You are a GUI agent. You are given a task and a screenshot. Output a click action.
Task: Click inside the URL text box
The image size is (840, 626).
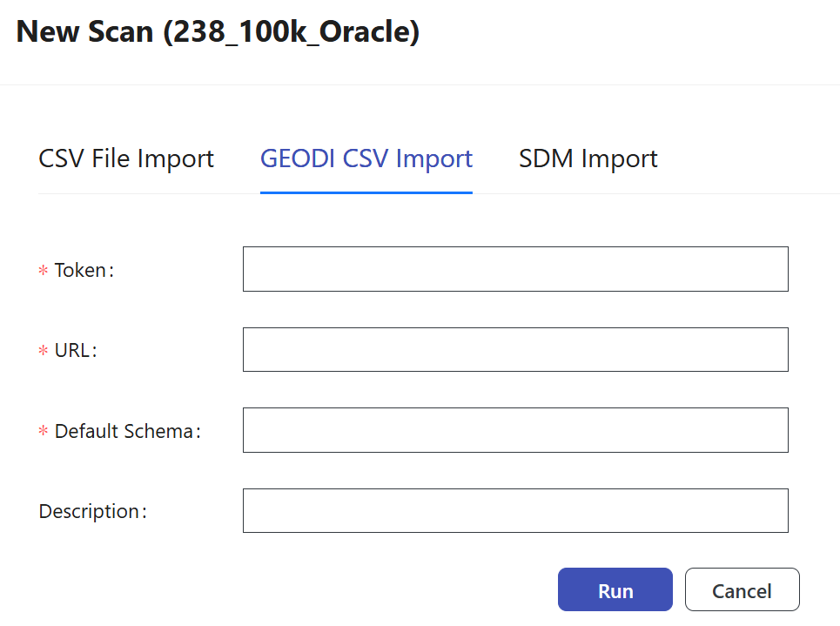pos(515,349)
